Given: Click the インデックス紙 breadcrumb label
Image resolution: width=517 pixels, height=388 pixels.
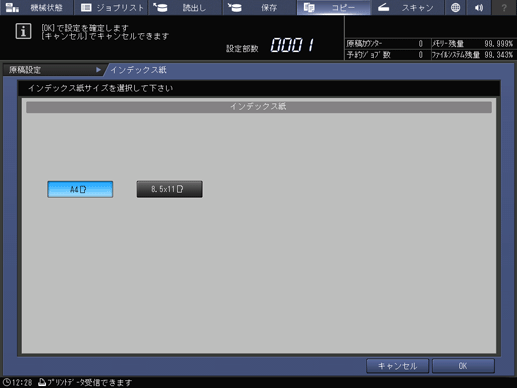Looking at the screenshot, I should pyautogui.click(x=138, y=70).
